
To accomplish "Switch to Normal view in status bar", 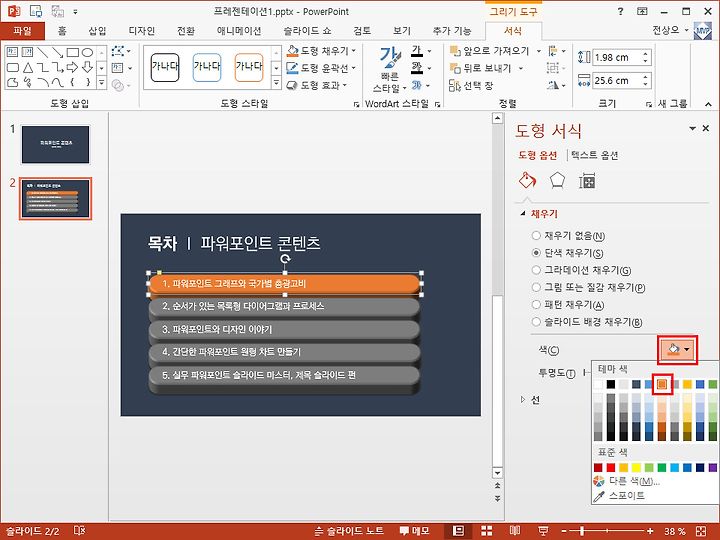I will click(458, 531).
